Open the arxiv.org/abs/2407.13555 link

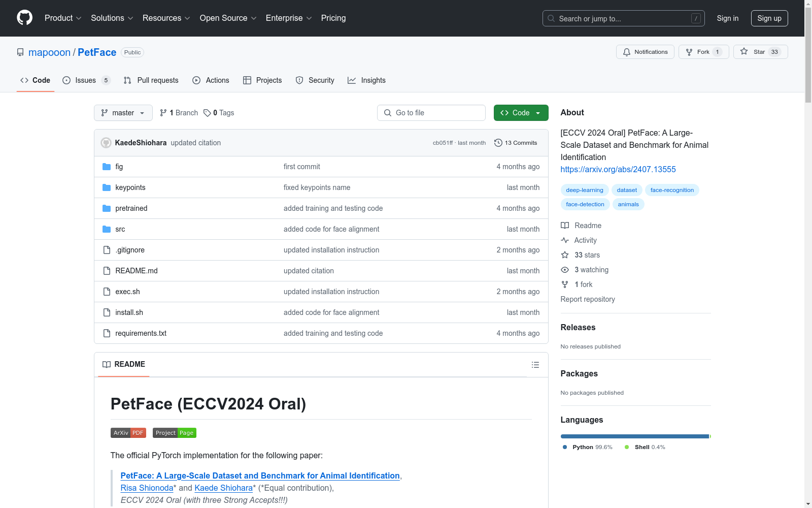coord(618,169)
